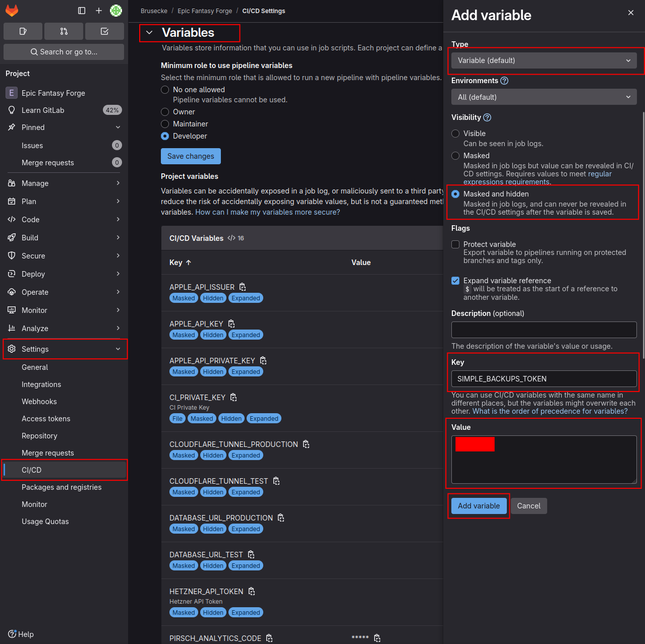Expand the Build sidebar menu
The width and height of the screenshot is (645, 644).
(64, 238)
